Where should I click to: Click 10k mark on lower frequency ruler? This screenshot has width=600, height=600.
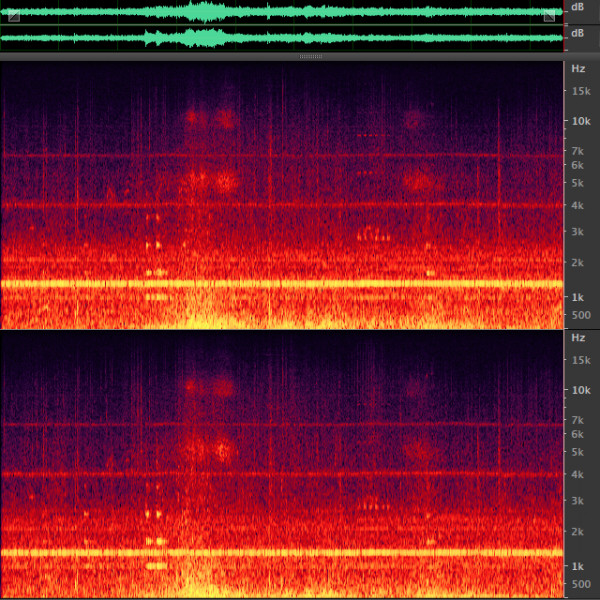[x=579, y=390]
